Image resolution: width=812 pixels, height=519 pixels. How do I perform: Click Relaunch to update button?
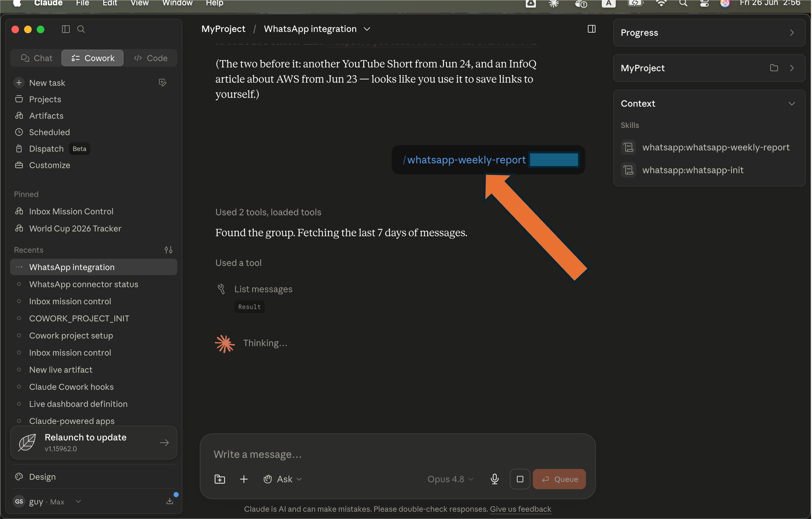(x=94, y=442)
